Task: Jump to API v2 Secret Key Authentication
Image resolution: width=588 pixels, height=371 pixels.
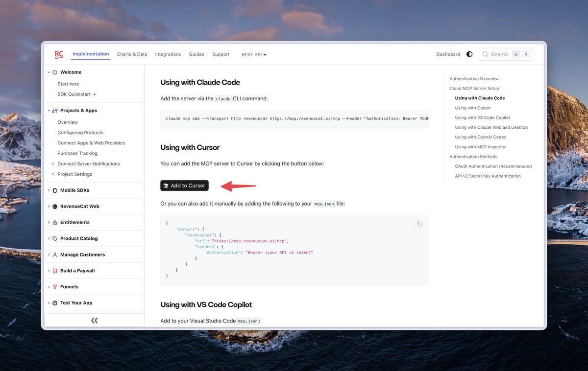Action: click(x=488, y=176)
